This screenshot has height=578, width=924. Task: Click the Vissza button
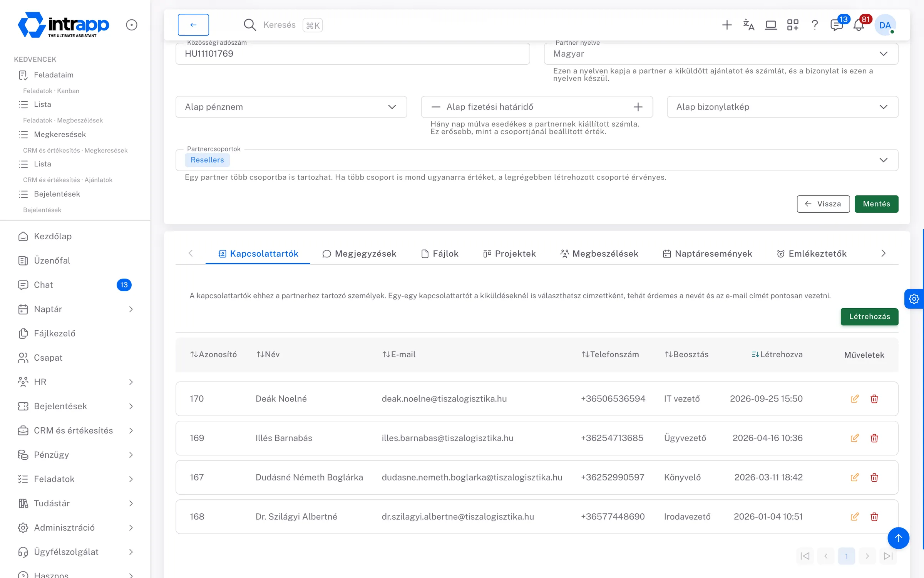click(x=823, y=204)
